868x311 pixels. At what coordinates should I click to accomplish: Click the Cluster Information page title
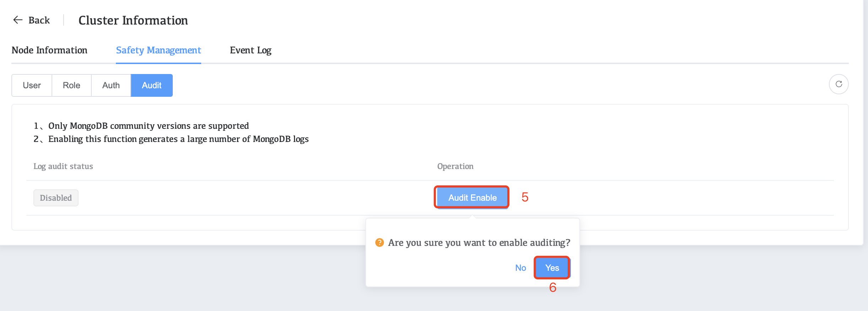[133, 20]
